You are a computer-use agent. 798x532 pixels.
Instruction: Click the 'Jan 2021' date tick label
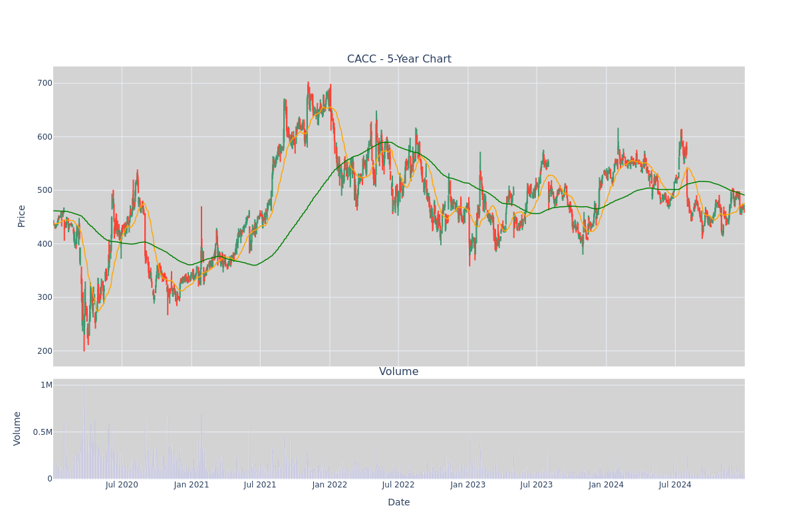[192, 485]
